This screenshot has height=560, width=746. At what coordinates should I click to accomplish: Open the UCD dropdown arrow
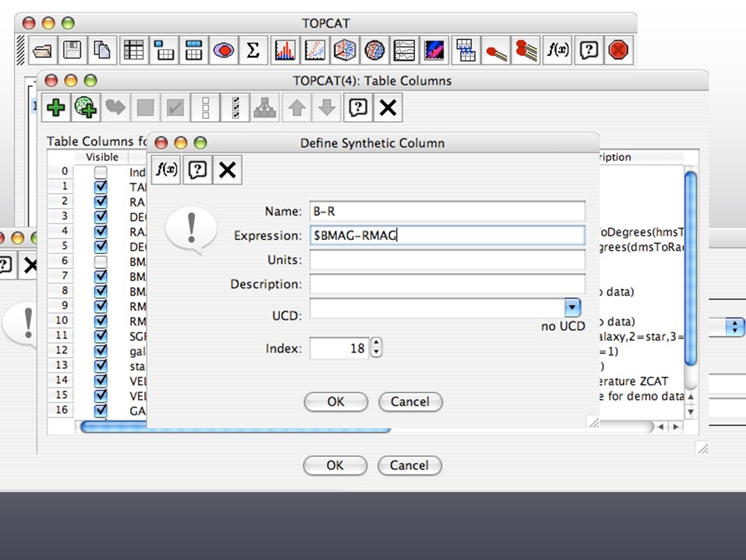(572, 307)
